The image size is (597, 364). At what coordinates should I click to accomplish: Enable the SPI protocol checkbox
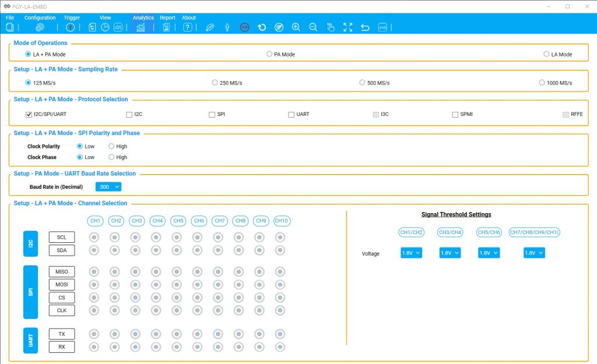point(212,114)
